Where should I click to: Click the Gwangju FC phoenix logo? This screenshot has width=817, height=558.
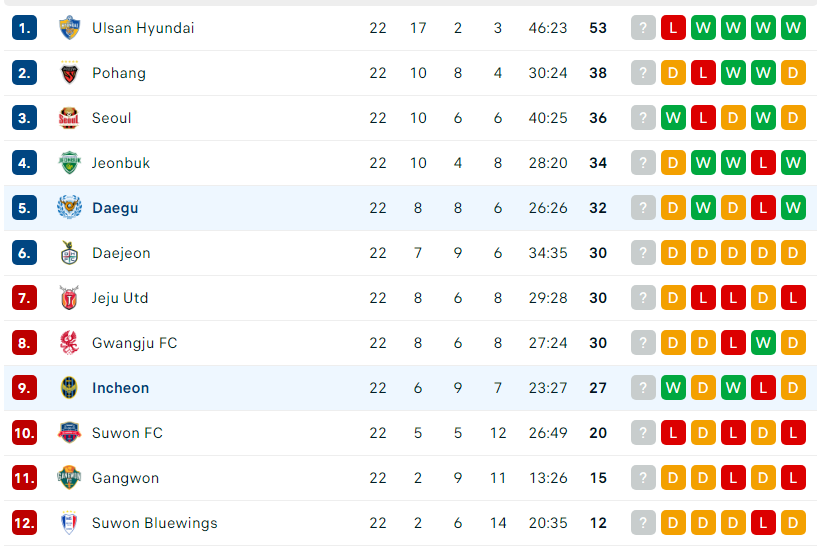[69, 343]
